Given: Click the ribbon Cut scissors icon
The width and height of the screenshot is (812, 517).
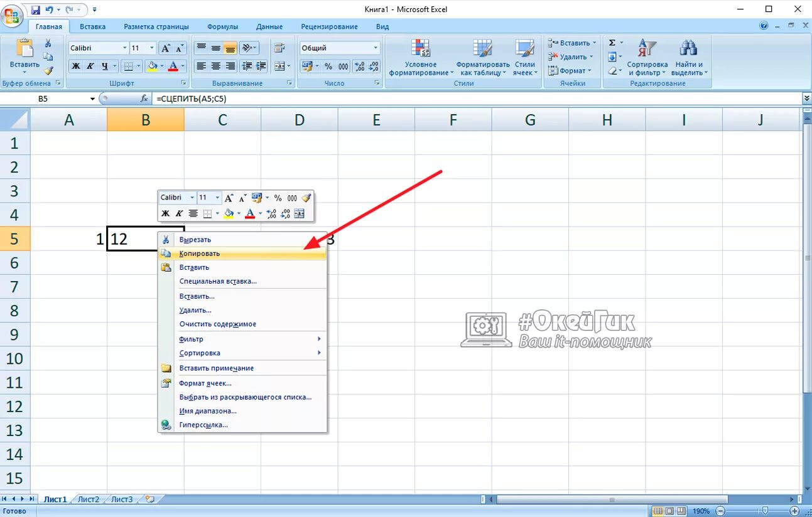Looking at the screenshot, I should tap(48, 43).
